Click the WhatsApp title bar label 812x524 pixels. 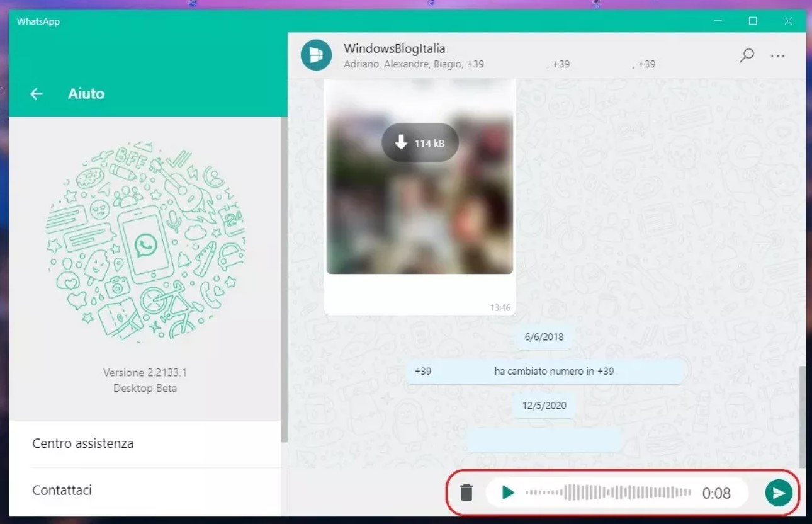pos(38,21)
